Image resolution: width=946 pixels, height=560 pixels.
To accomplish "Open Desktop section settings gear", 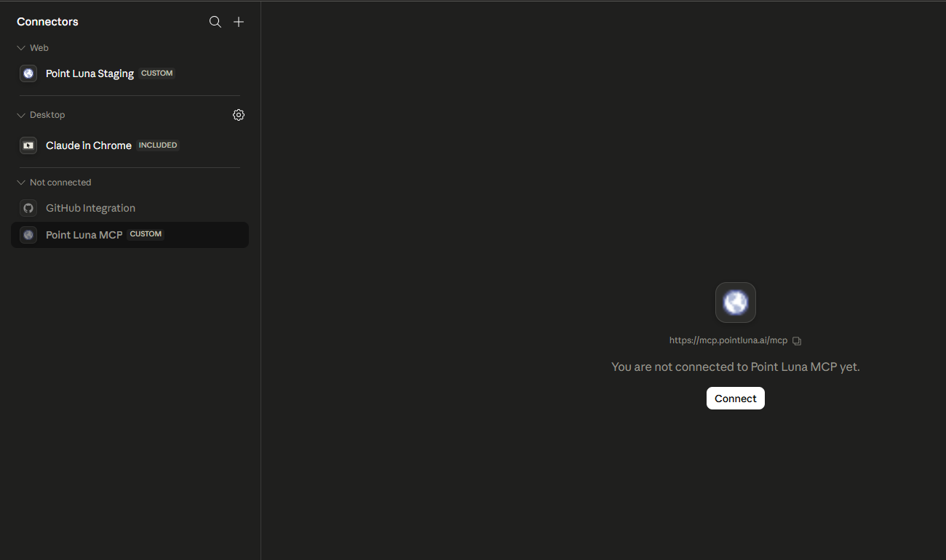I will pos(239,115).
